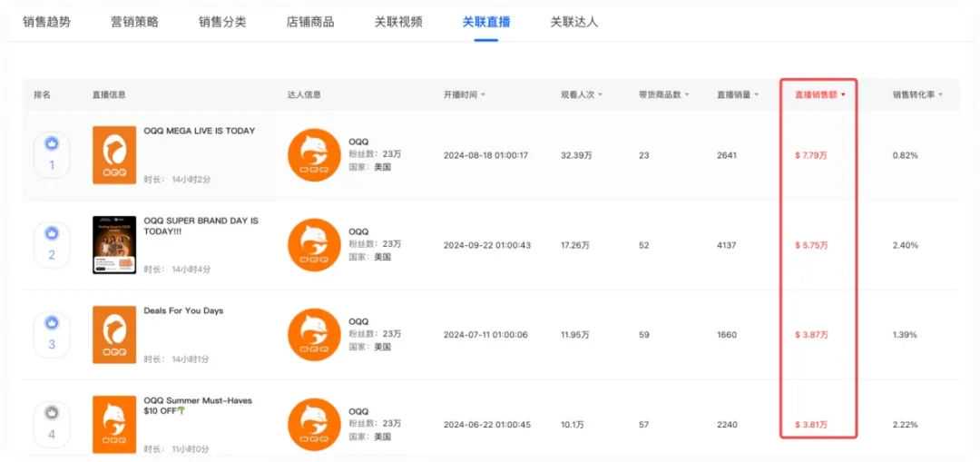Viewport: 980px width, 462px height.
Task: Click the OQQ avatar in row 1
Action: click(314, 155)
